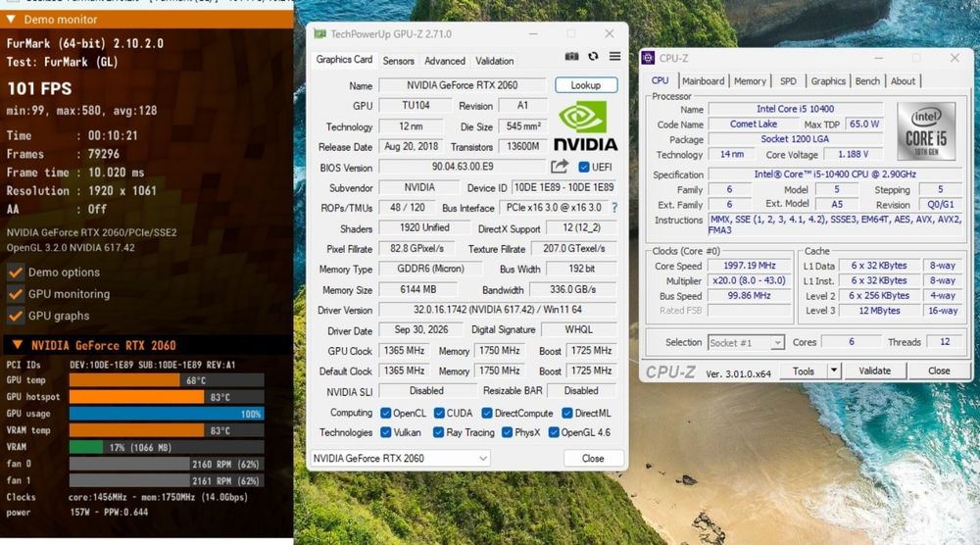The height and width of the screenshot is (545, 980).
Task: Click the fan 1 RPM bar
Action: pos(167,480)
